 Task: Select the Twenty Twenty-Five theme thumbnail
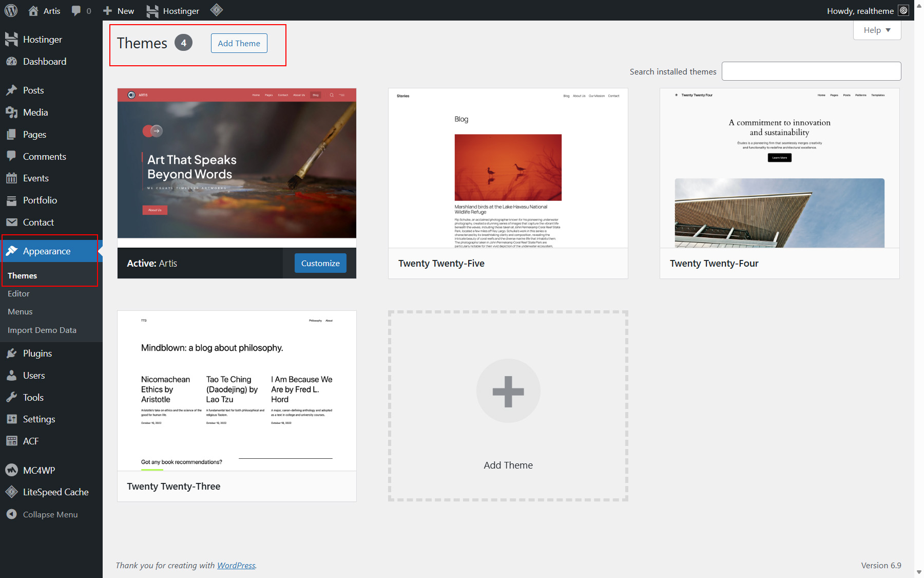click(x=508, y=169)
